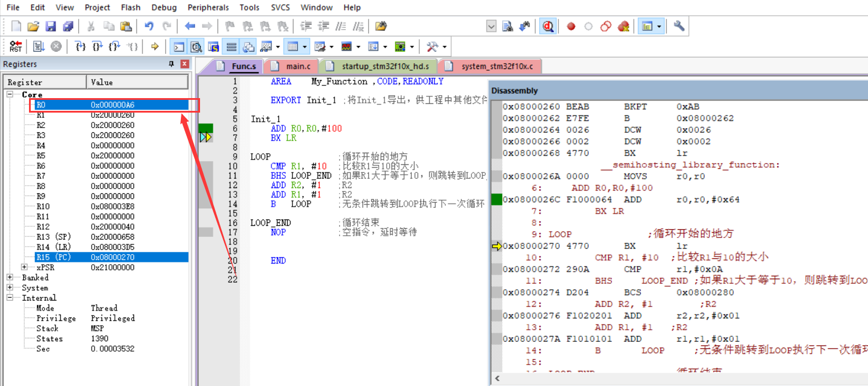
Task: Open the SVCS menu
Action: tap(281, 8)
